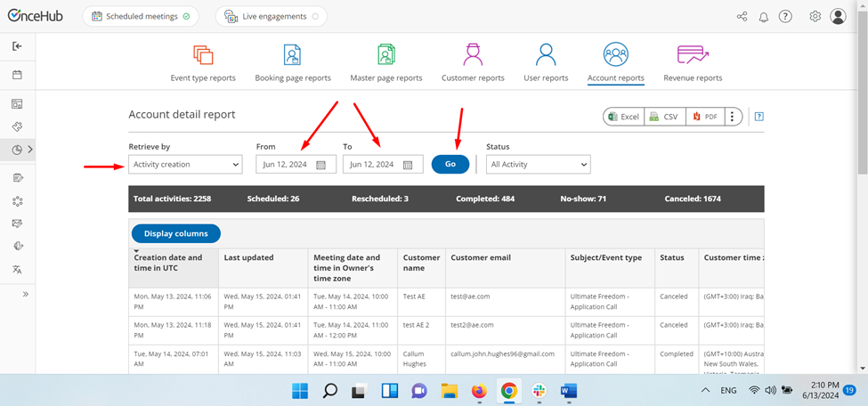Image resolution: width=868 pixels, height=406 pixels.
Task: Click the To date input field
Action: (383, 165)
